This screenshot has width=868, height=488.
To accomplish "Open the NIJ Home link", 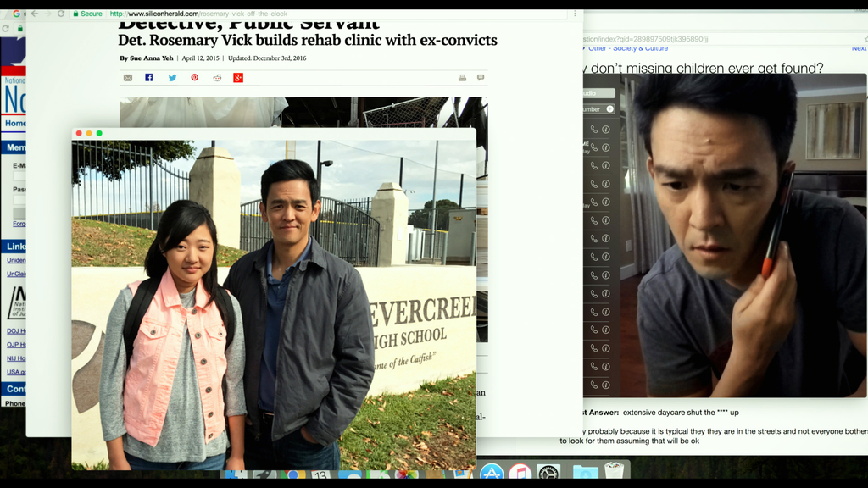I will click(16, 358).
